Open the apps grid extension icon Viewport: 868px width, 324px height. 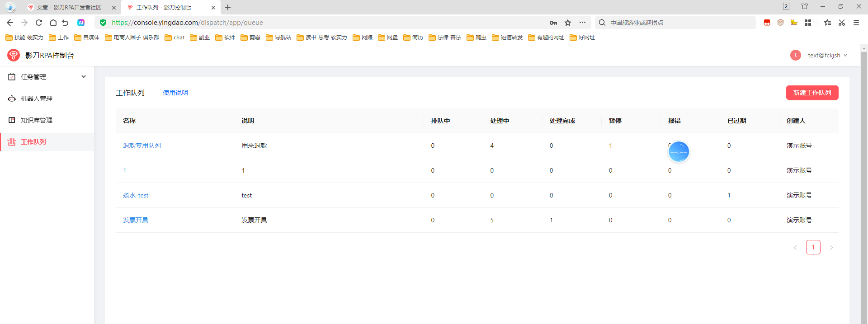pyautogui.click(x=808, y=23)
